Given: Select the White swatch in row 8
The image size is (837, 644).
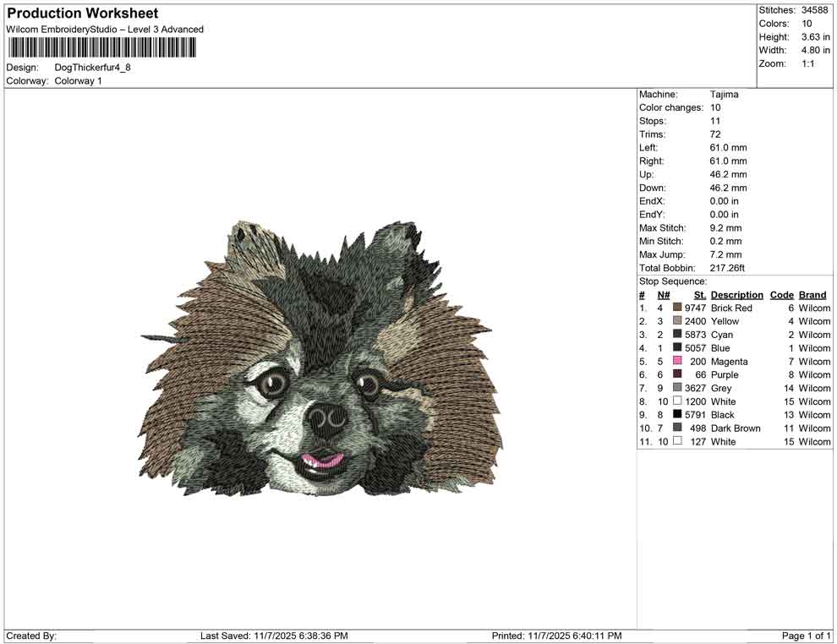Looking at the screenshot, I should [x=676, y=401].
